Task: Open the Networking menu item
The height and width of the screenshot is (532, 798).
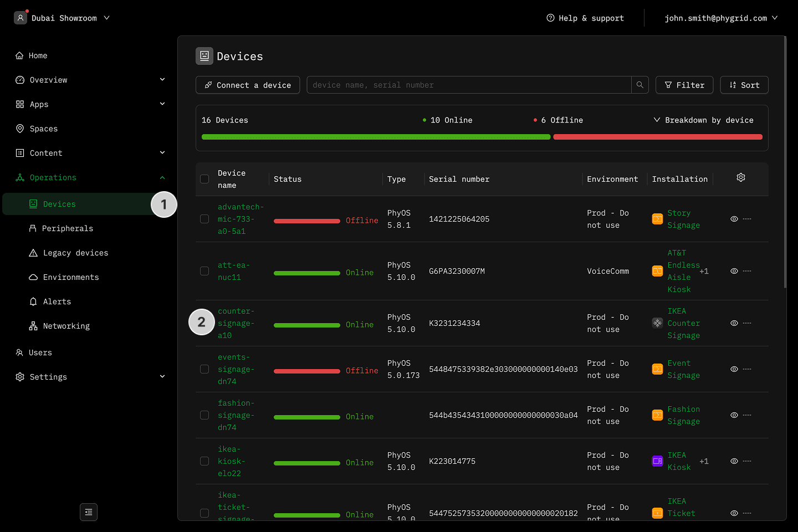Action: [x=66, y=326]
